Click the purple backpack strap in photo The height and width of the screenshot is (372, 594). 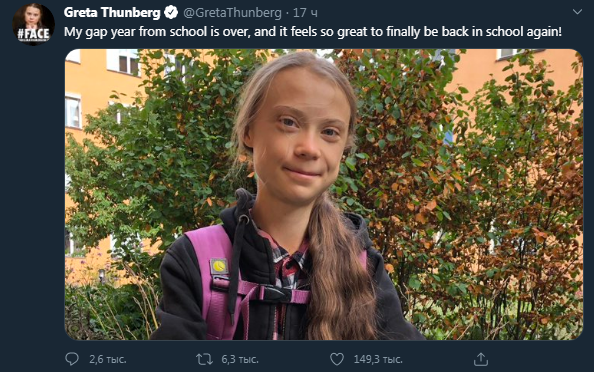[213, 280]
